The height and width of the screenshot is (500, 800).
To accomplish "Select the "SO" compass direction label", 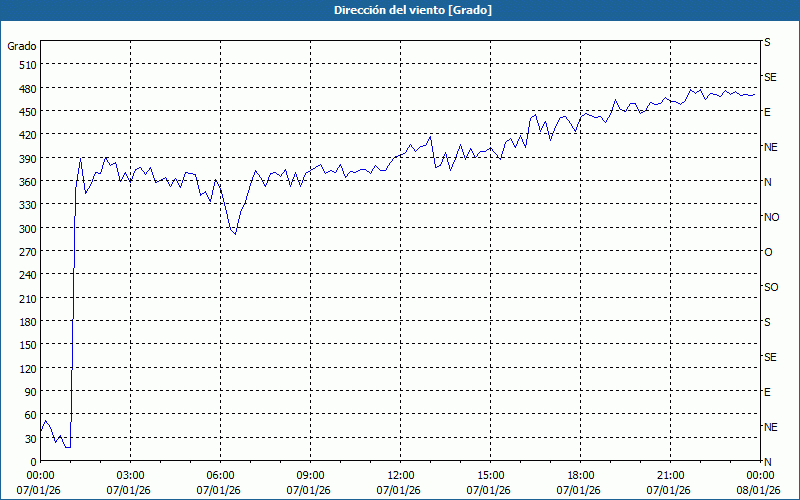I will click(x=771, y=287).
